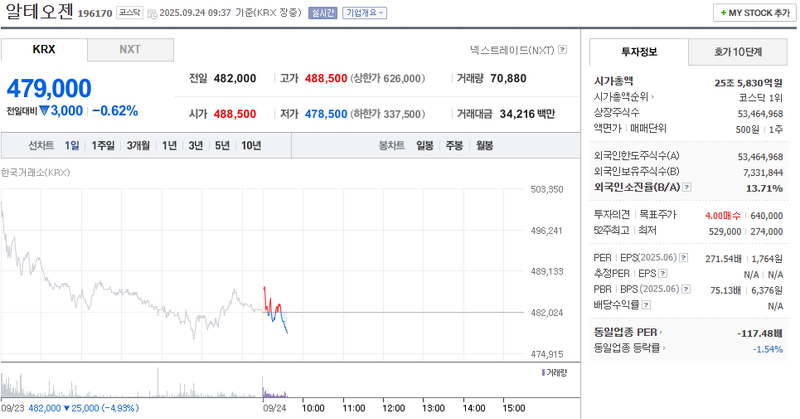Click the 09/23 previous day summary text
This screenshot has width=800, height=419.
(70, 408)
